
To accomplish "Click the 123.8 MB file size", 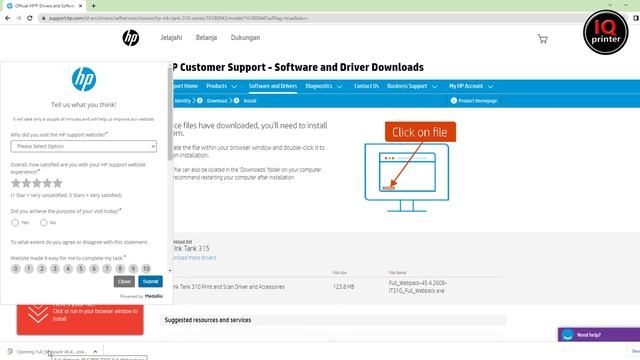I will [x=343, y=287].
